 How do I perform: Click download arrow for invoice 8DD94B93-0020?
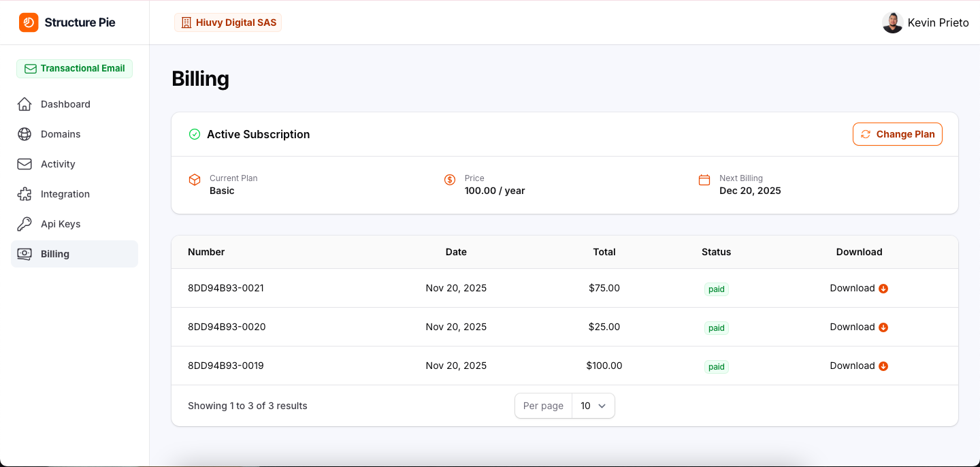[883, 327]
